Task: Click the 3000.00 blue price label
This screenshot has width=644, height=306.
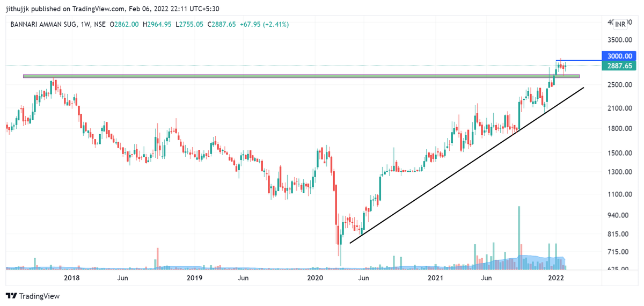Action: [x=620, y=56]
